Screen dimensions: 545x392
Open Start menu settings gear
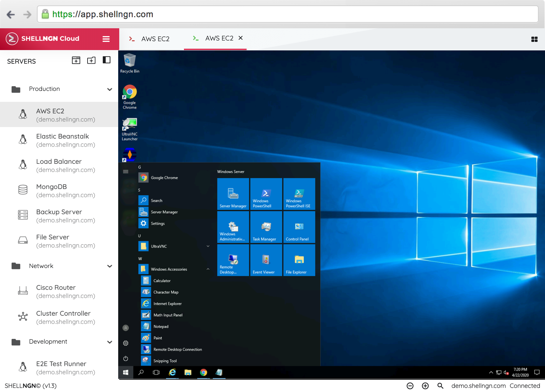[x=126, y=343]
